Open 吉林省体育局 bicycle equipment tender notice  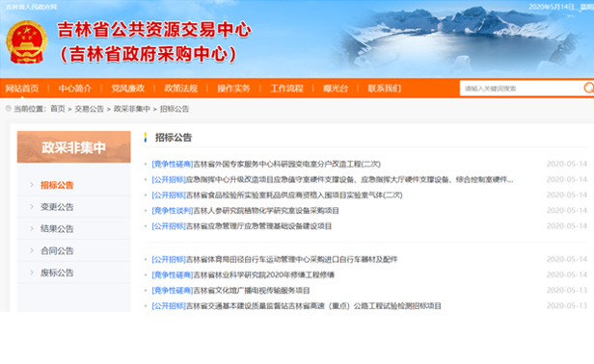274,260
